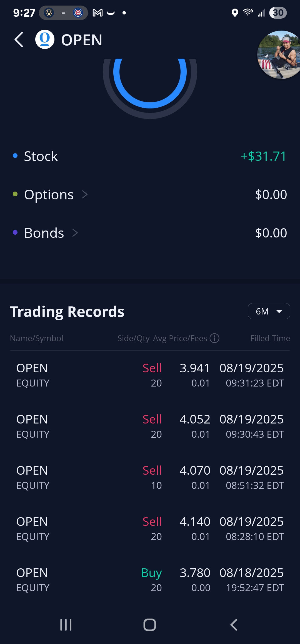The height and width of the screenshot is (644, 300).
Task: Tap the back arrow beside OPEN title
Action: (19, 40)
